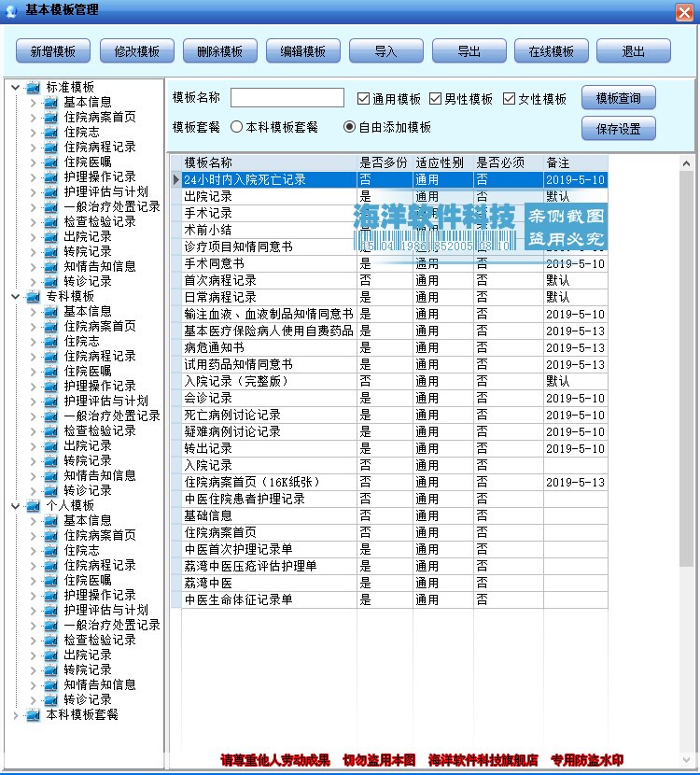Collapse the 标准模板 tree node
The width and height of the screenshot is (700, 775).
pos(15,88)
